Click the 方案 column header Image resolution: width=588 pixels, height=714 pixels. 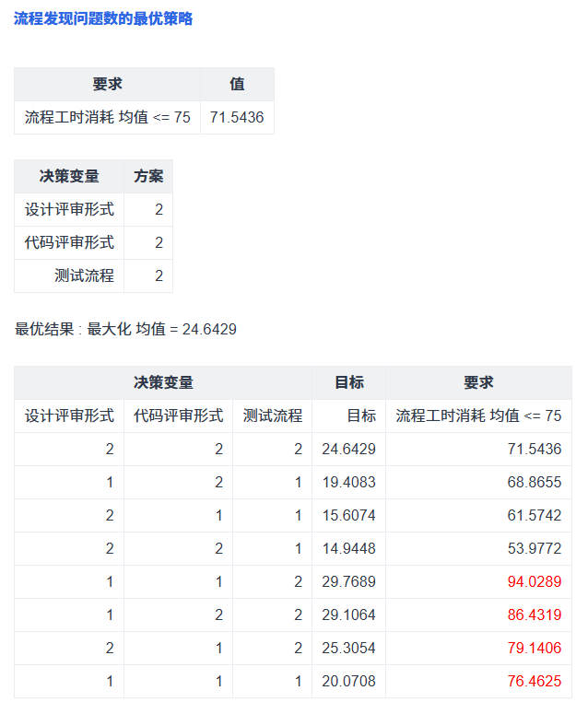tap(148, 176)
